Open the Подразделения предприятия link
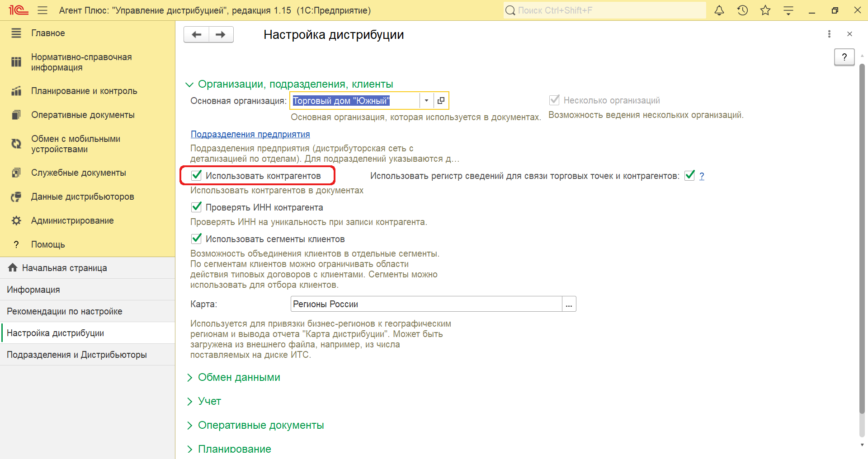 click(x=250, y=134)
